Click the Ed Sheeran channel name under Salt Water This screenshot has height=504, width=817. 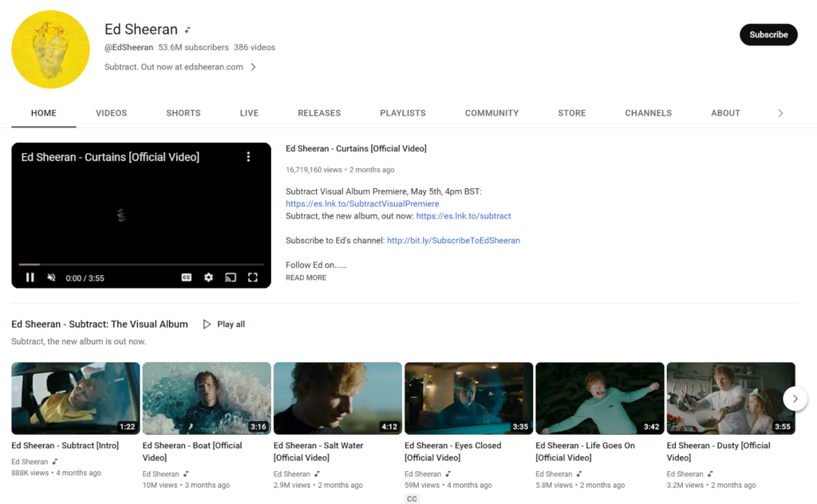pyautogui.click(x=292, y=474)
